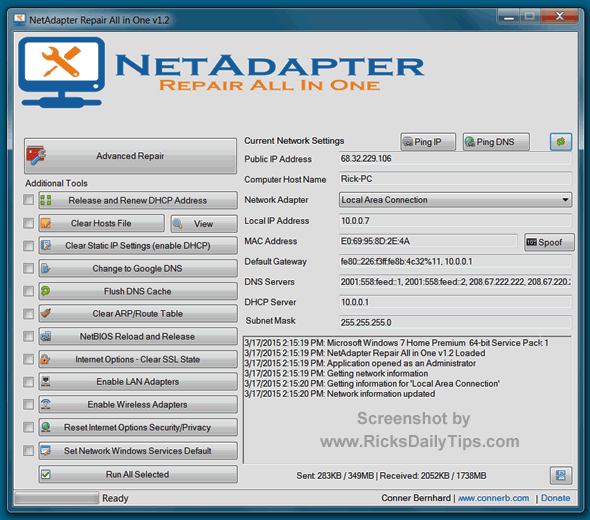
Task: Click the Internet Options Clear SSL State icon
Action: [x=46, y=359]
